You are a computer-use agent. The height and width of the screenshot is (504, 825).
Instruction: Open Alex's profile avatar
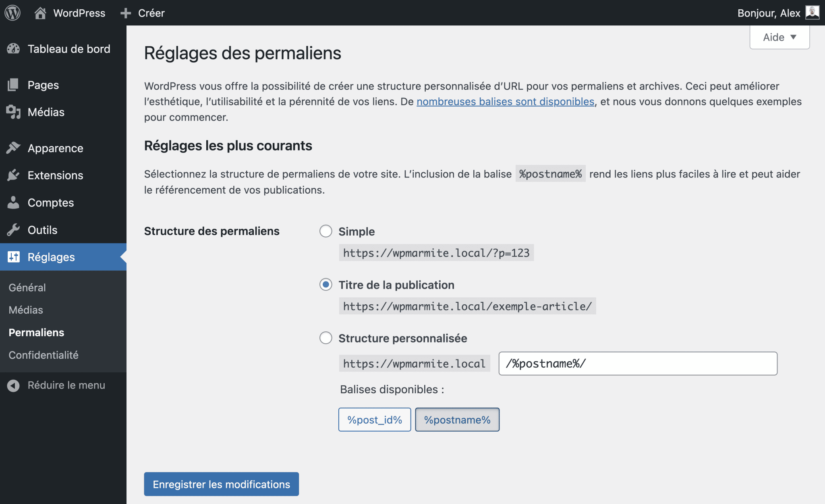point(812,12)
